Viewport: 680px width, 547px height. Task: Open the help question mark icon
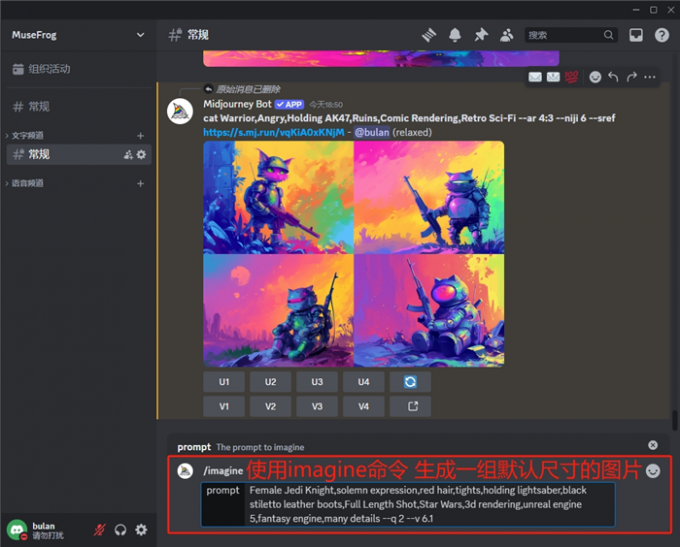662,35
